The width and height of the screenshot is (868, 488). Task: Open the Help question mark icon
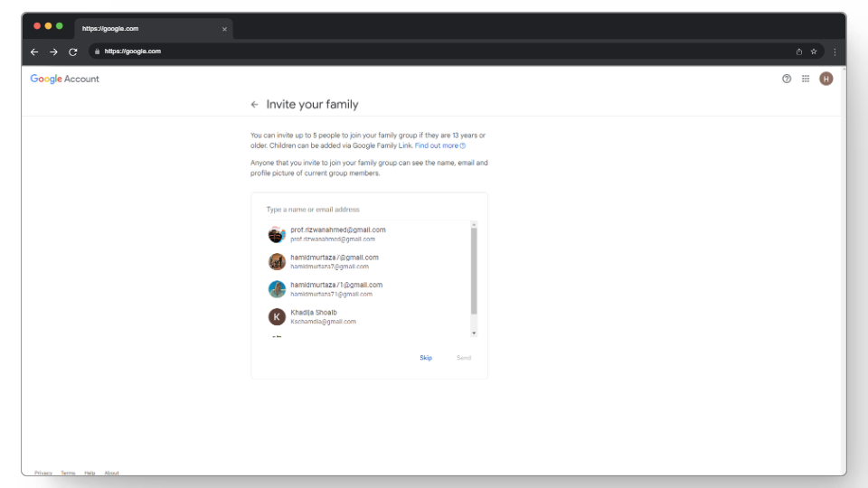(786, 79)
